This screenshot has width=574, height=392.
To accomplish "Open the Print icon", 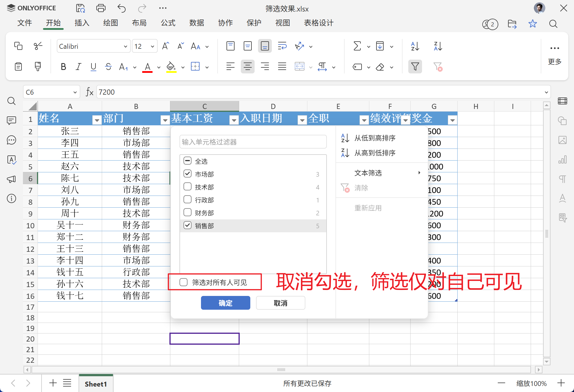I will (101, 8).
